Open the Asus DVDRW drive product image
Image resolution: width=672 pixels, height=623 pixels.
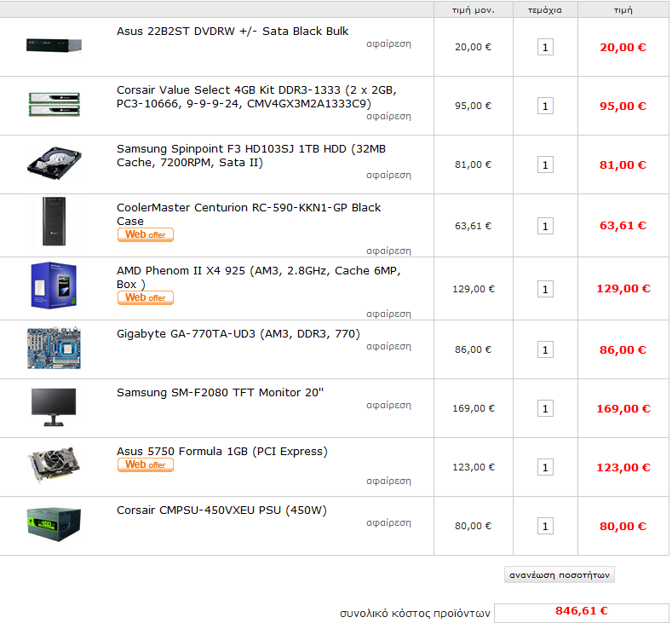(54, 45)
